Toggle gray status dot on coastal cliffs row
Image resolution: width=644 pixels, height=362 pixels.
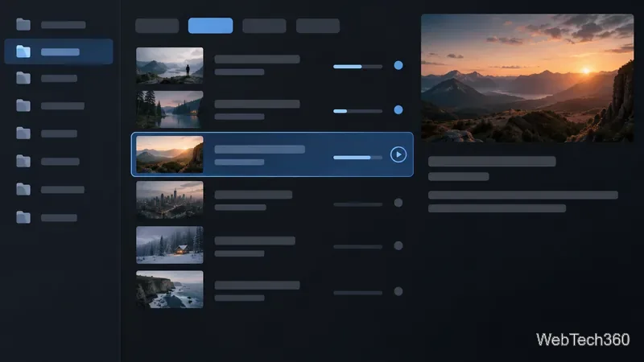coord(398,291)
